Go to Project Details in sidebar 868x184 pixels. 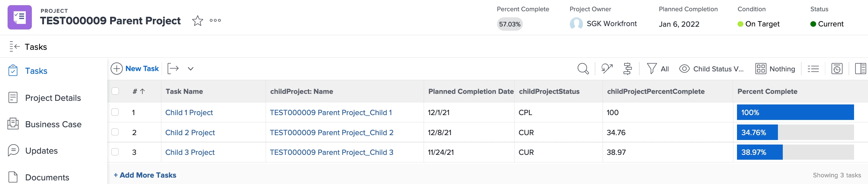click(x=53, y=98)
